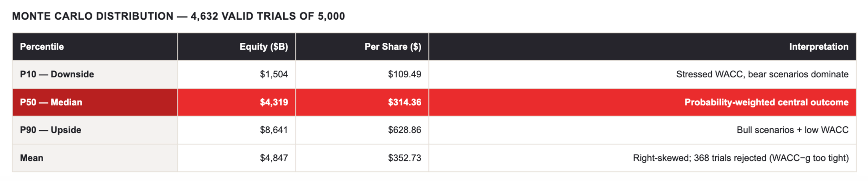Click the Monte Carlo Distribution heading
The height and width of the screenshot is (181, 868).
point(178,16)
